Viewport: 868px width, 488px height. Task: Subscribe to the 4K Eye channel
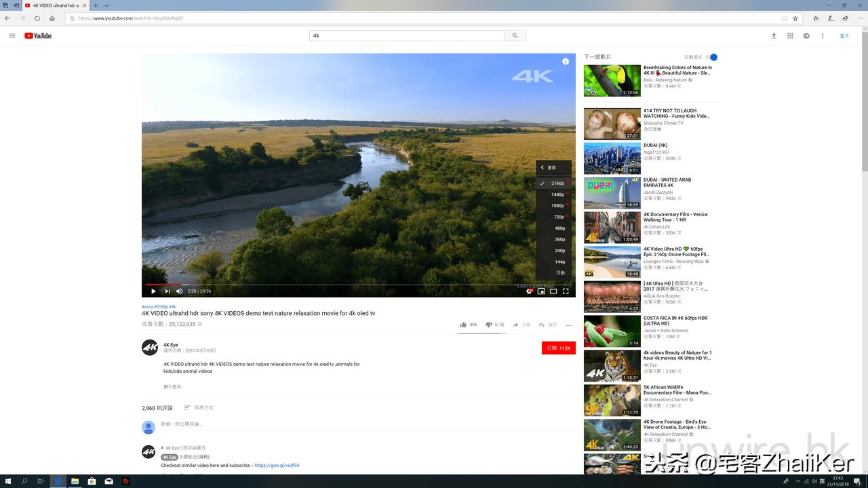click(559, 348)
